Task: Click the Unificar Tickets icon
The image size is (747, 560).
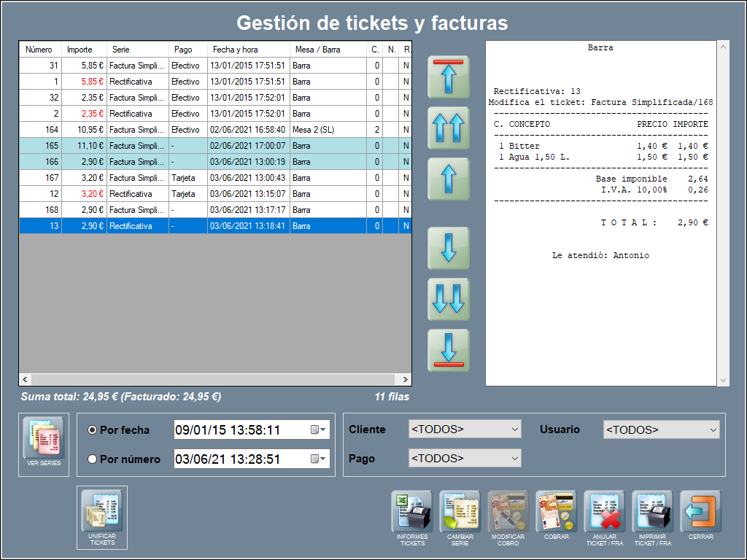Action: click(x=102, y=513)
